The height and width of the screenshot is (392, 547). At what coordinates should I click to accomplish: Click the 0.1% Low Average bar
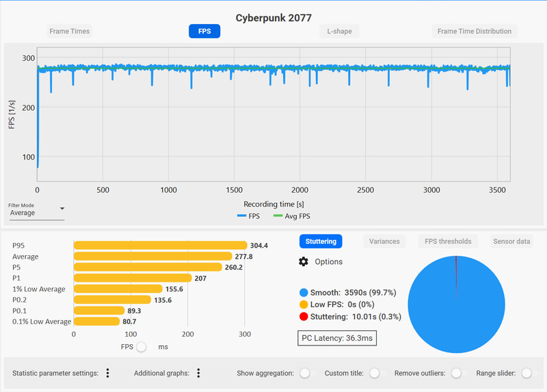97,321
